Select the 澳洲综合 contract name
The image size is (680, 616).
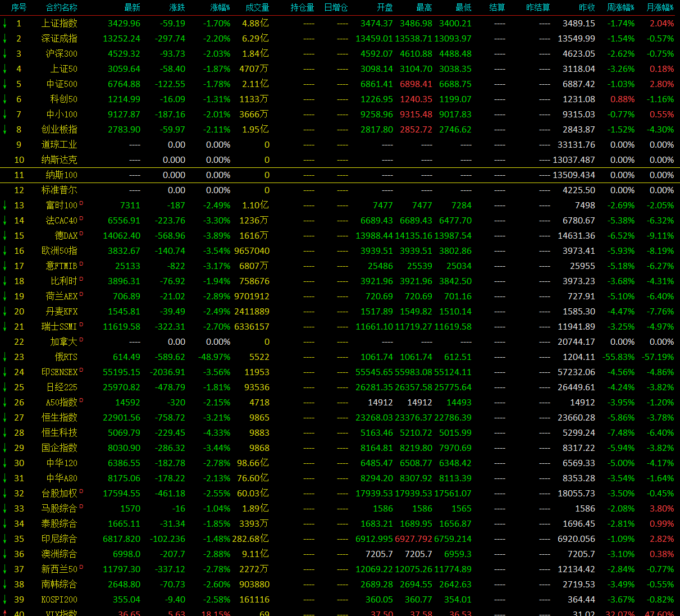click(x=59, y=554)
